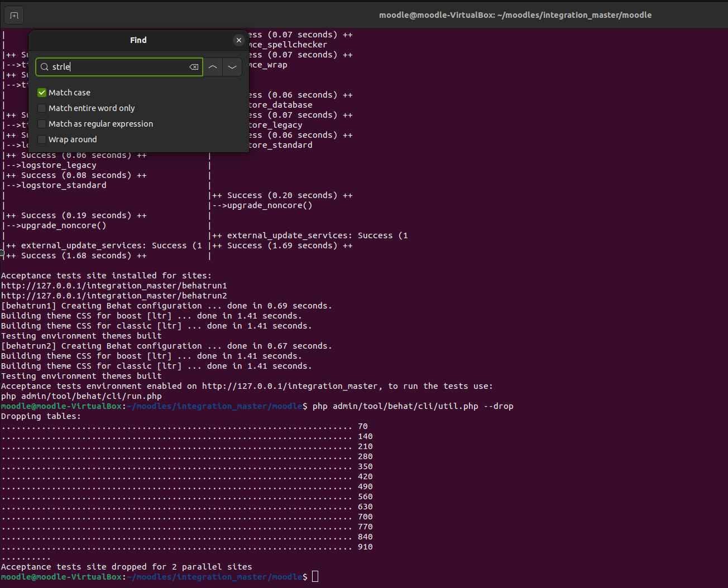Uncheck the Match case checkbox
Image resolution: width=728 pixels, height=588 pixels.
tap(42, 93)
